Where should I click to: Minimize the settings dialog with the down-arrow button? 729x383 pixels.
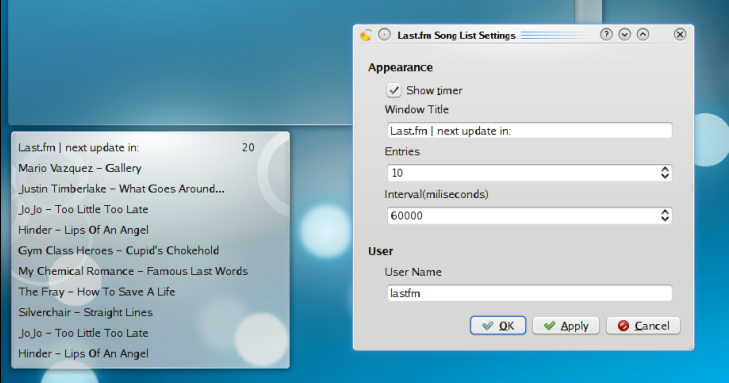(x=624, y=34)
